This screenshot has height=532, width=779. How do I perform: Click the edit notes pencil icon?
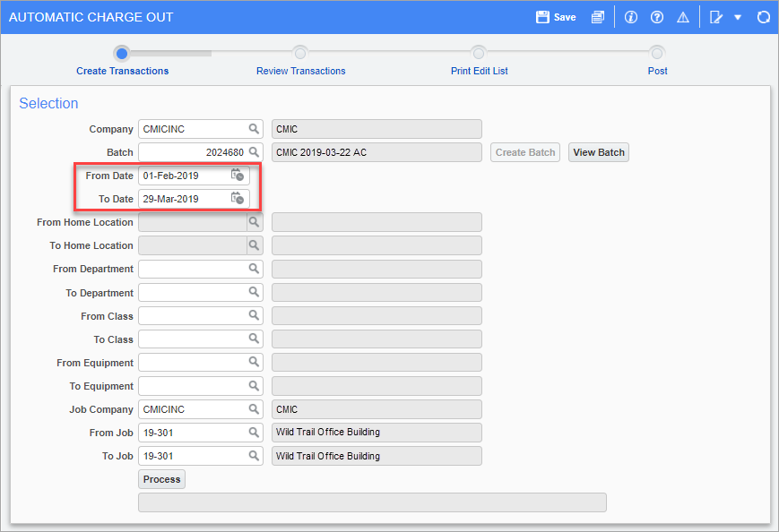click(x=715, y=17)
